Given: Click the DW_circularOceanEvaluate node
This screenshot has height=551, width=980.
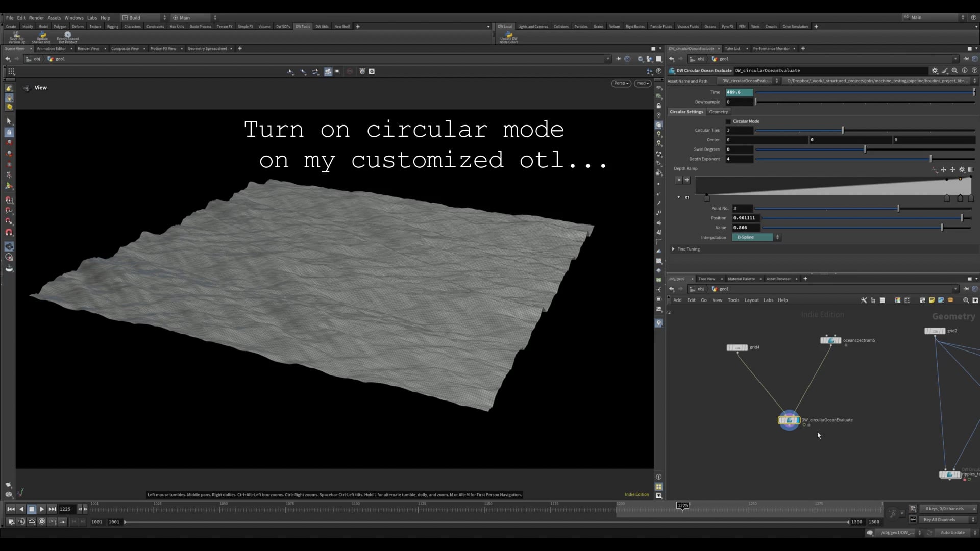Looking at the screenshot, I should click(789, 420).
